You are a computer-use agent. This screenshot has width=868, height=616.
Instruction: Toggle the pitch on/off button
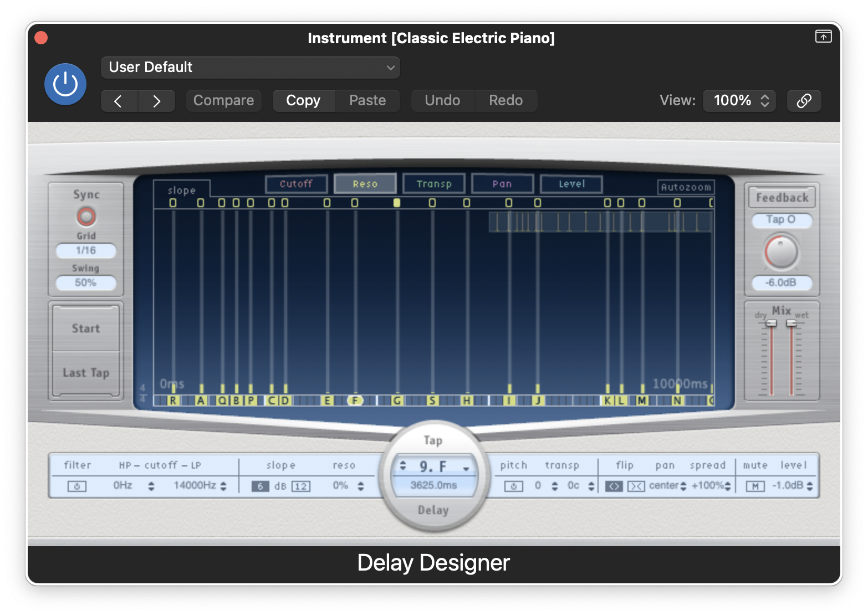(514, 486)
